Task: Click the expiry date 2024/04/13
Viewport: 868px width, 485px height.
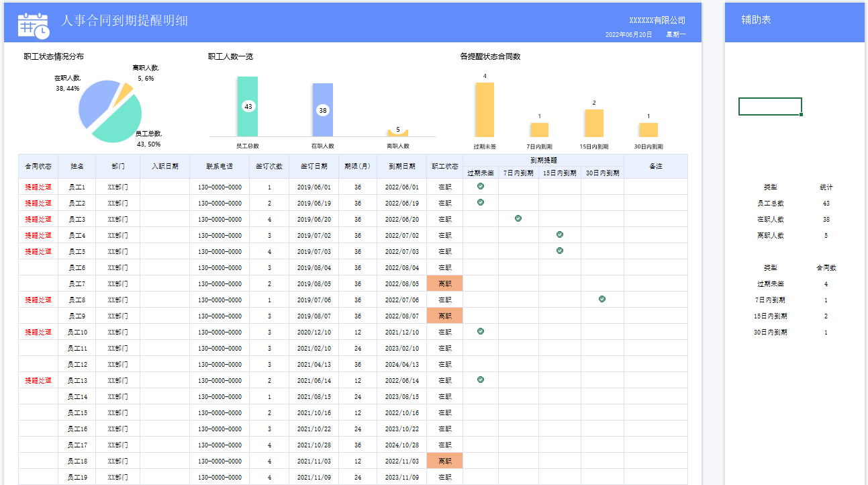Action: [401, 364]
